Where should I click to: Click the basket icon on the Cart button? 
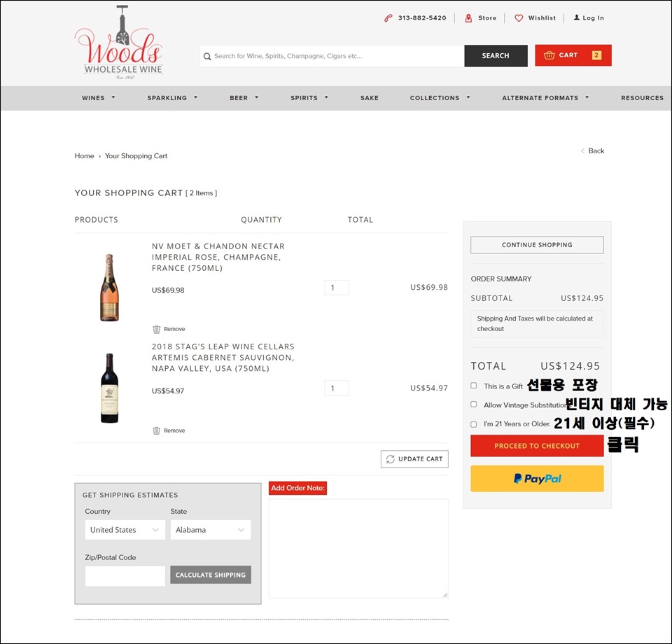click(x=549, y=55)
